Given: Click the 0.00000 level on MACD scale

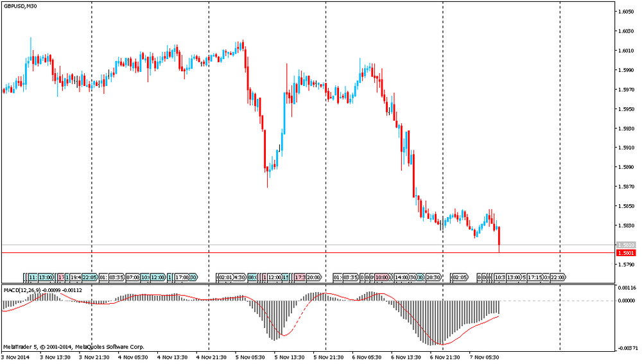Looking at the screenshot, I should tap(627, 300).
